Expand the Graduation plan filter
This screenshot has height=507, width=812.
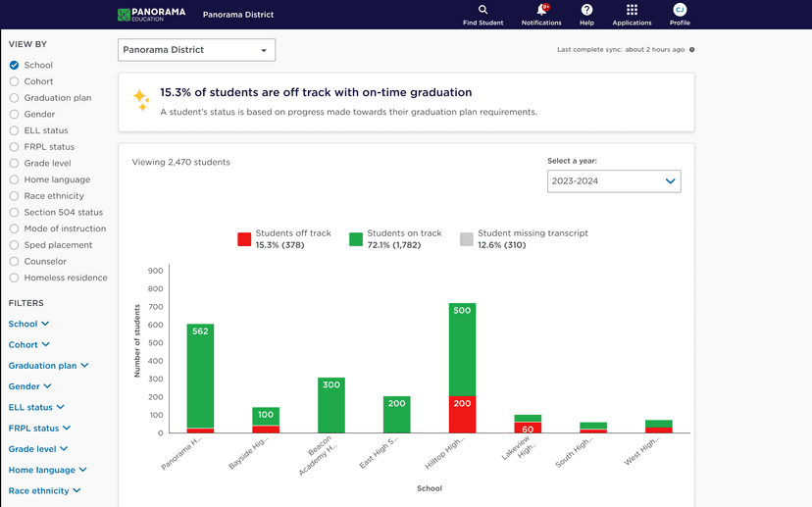pyautogui.click(x=49, y=366)
